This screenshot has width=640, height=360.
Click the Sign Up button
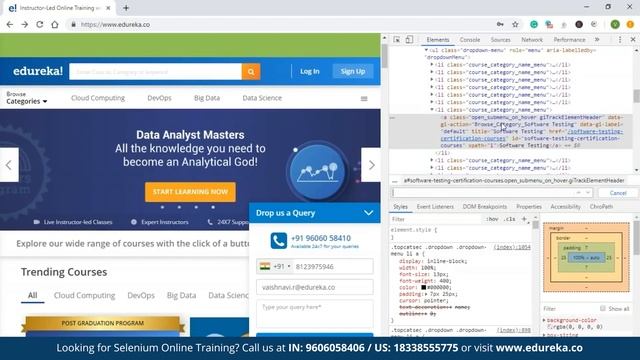[x=353, y=71]
